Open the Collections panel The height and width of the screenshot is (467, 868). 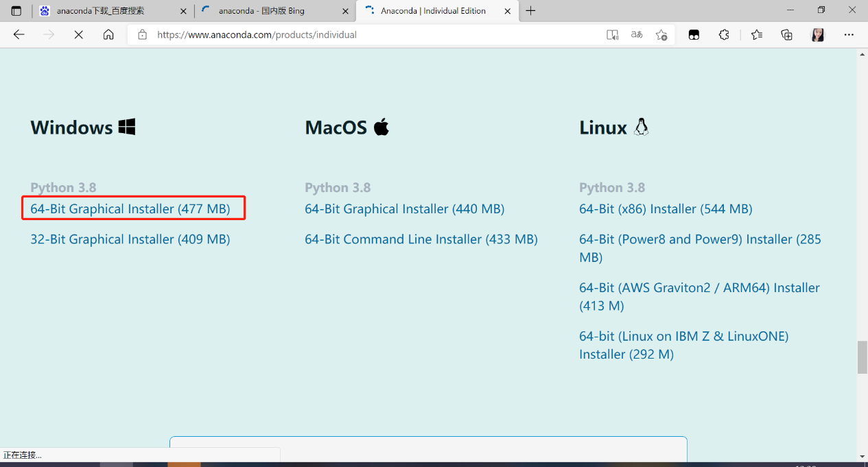(787, 34)
